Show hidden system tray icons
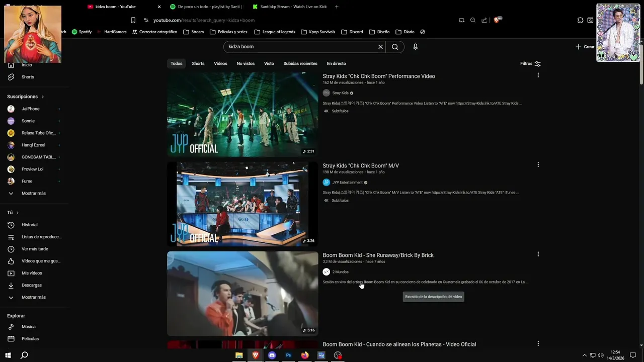 [x=584, y=355]
